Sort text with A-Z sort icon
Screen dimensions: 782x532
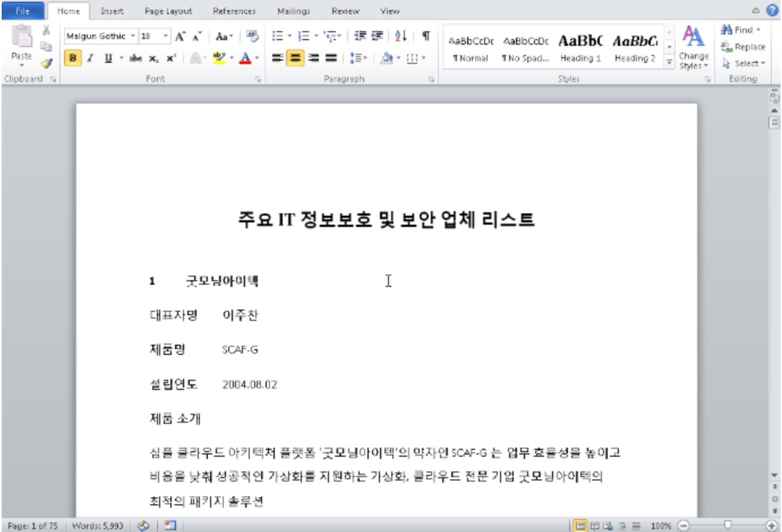[401, 36]
